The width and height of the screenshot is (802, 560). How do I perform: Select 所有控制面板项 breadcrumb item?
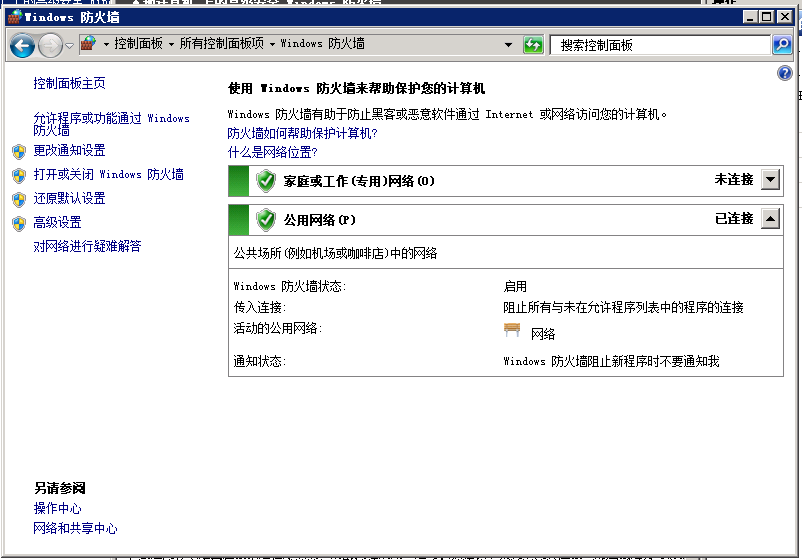[x=221, y=44]
